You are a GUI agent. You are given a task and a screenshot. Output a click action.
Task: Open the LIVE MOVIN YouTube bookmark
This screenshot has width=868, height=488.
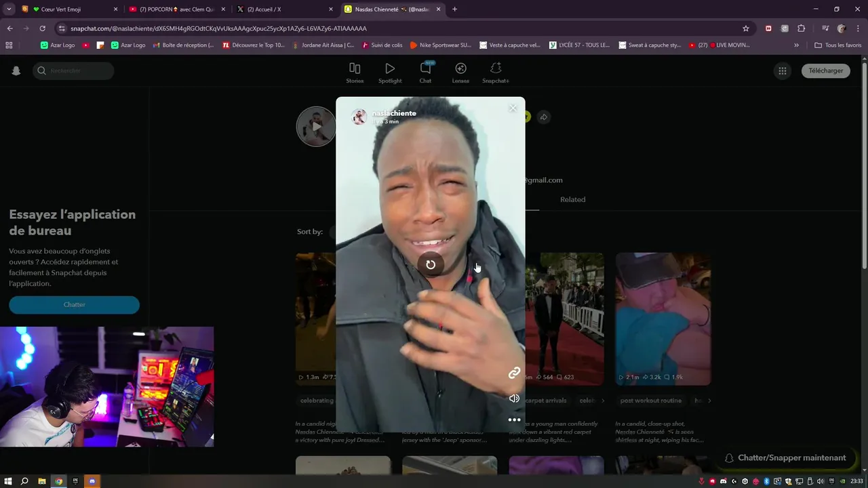point(719,45)
